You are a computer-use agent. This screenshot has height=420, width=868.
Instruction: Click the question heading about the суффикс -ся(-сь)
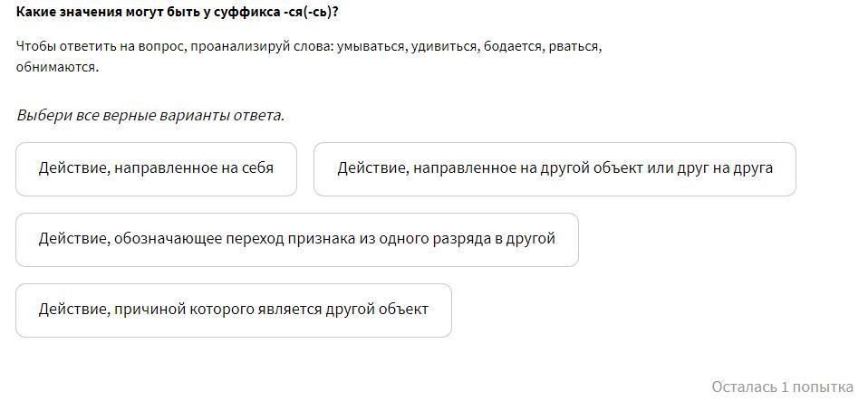(x=178, y=12)
